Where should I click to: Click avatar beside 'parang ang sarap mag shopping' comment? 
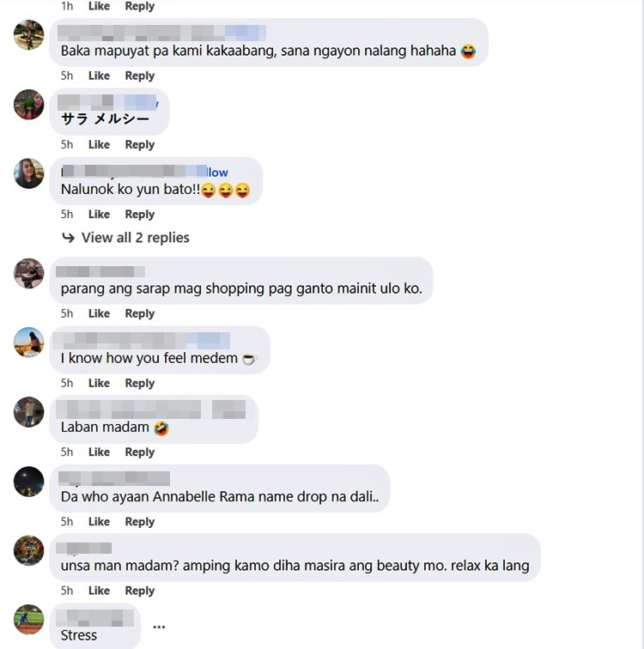click(28, 273)
